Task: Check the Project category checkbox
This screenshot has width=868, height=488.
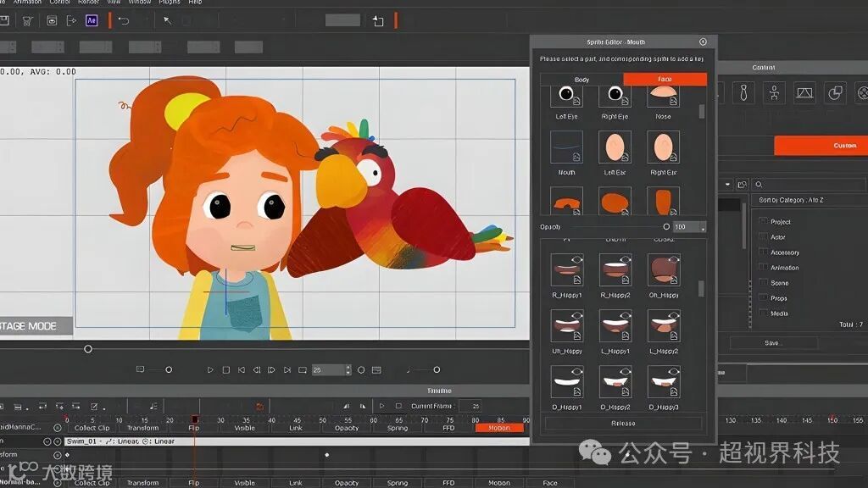Action: tap(763, 221)
